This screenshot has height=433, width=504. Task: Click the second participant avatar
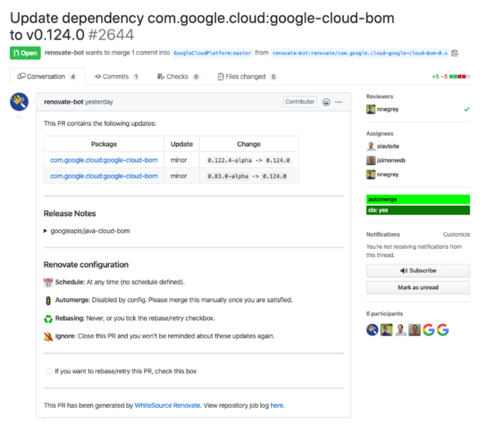[x=387, y=329]
